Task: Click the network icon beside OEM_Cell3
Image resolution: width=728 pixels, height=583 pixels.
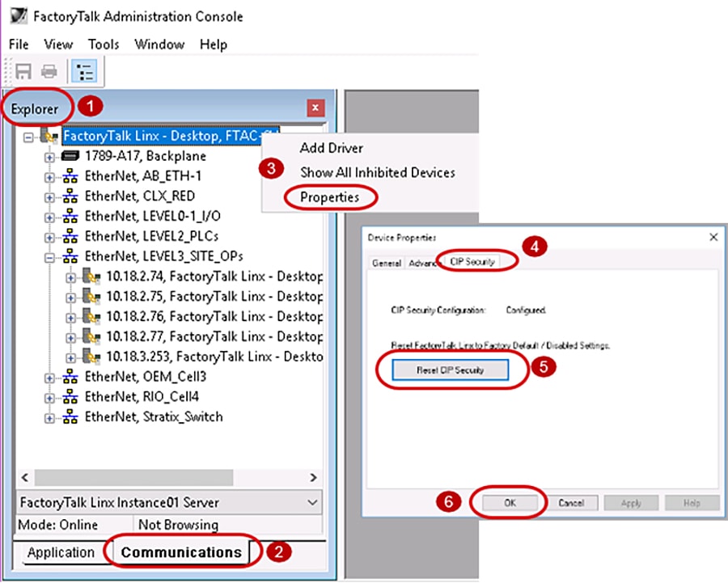Action: [70, 377]
